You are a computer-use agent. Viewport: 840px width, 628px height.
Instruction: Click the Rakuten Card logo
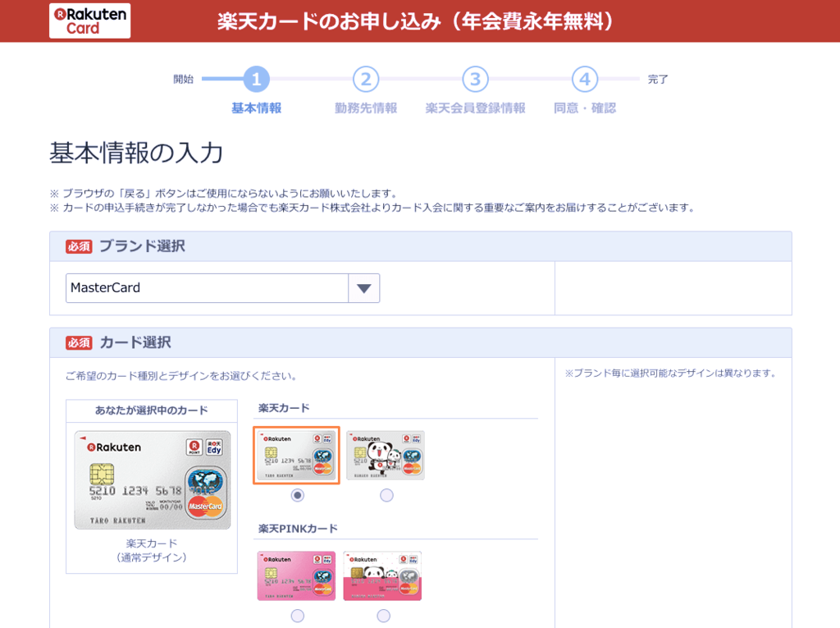coord(89,21)
